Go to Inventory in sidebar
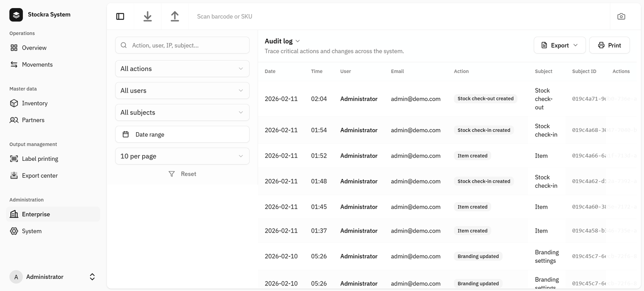This screenshot has width=644, height=291. (x=35, y=103)
